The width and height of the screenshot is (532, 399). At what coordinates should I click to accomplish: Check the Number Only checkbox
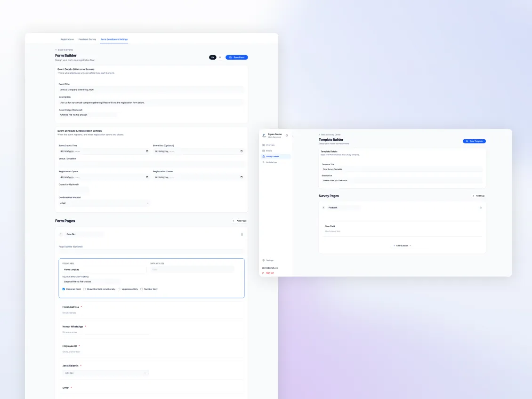[142, 289]
